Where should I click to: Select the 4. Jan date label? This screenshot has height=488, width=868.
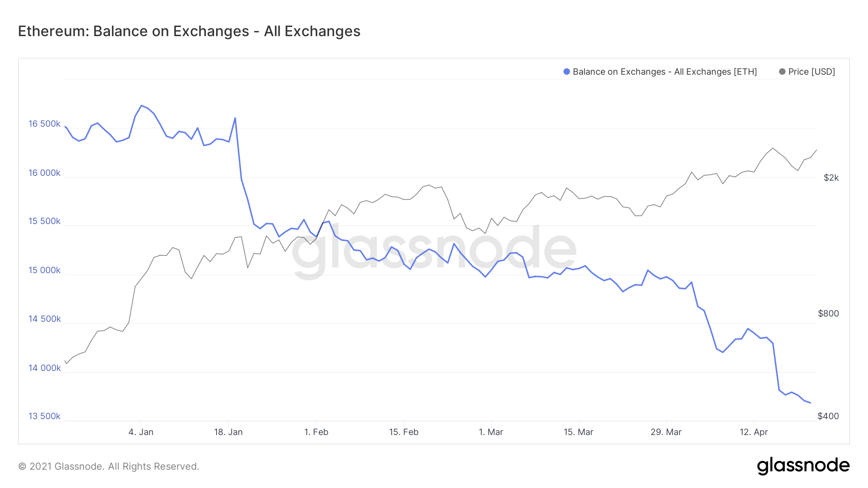[x=141, y=432]
